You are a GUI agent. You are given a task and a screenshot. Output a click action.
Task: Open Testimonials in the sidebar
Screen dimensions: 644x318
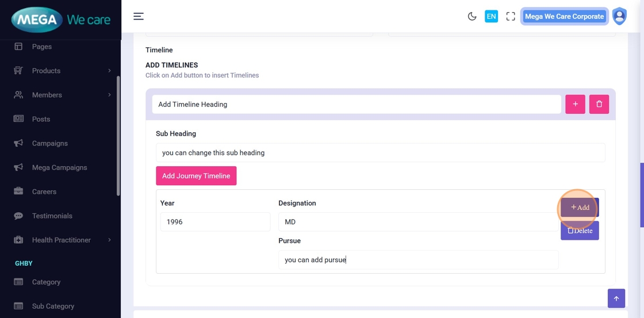pos(52,216)
